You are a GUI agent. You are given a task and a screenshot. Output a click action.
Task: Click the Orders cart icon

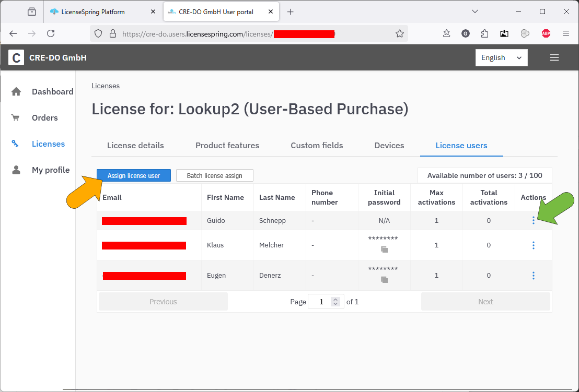(x=16, y=117)
